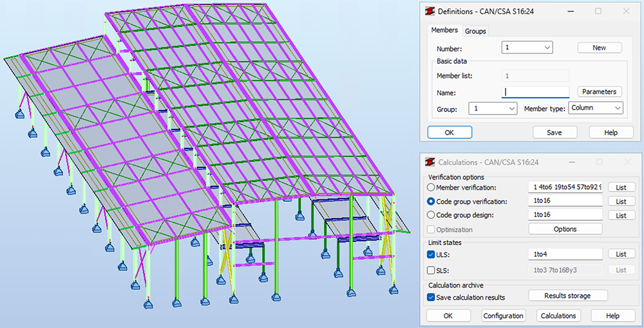Screen dimensions: 644x328
Task: Toggle Save calculation results checkbox
Action: 431,297
